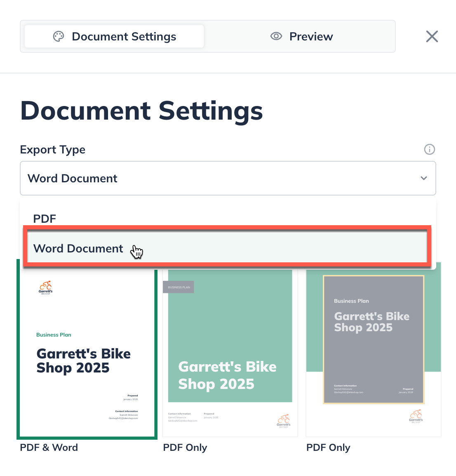Open the Export Type dropdown
This screenshot has height=476, width=456.
pos(228,178)
